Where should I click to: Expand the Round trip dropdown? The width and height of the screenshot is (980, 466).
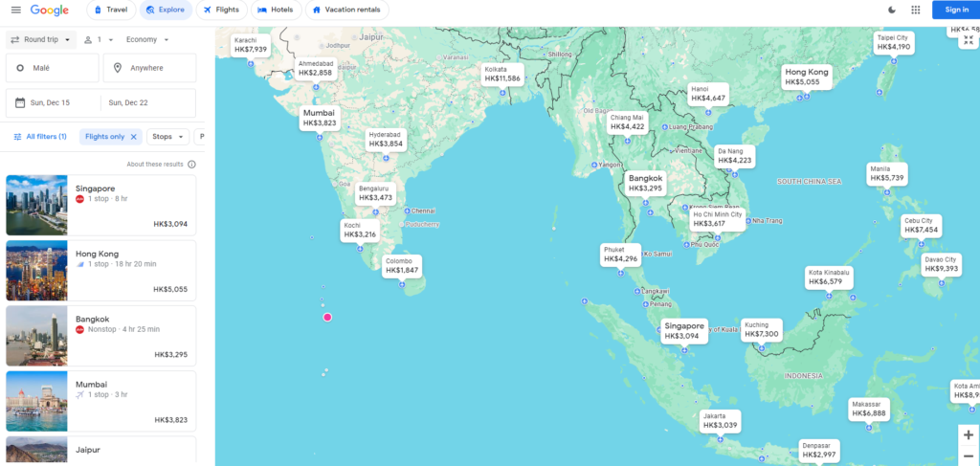[41, 40]
